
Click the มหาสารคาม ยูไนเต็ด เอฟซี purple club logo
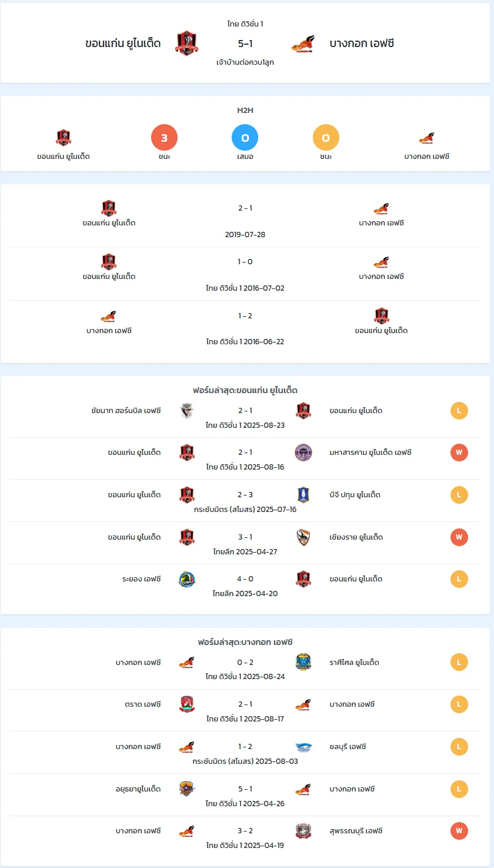coord(303,453)
